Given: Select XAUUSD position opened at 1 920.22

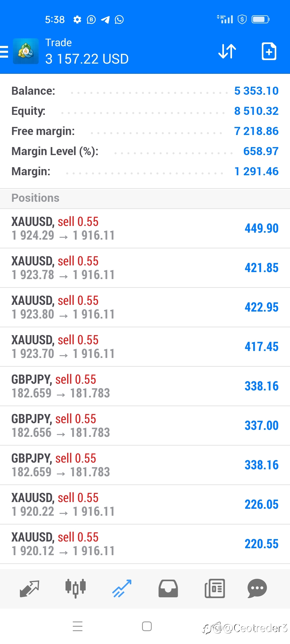Looking at the screenshot, I should [x=145, y=505].
